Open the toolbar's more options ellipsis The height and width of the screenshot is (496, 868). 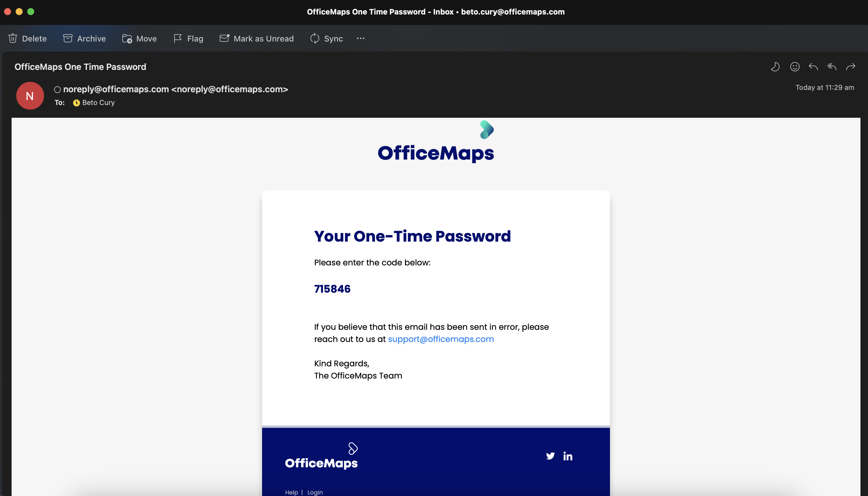360,39
